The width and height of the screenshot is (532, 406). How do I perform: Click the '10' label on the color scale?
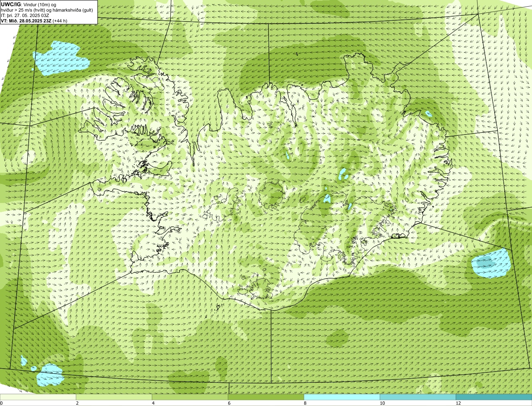point(382,403)
